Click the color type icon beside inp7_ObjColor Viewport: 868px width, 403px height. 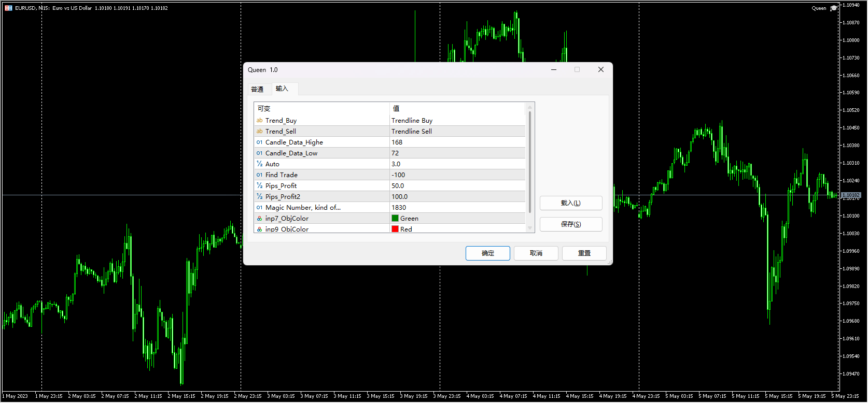coord(259,219)
